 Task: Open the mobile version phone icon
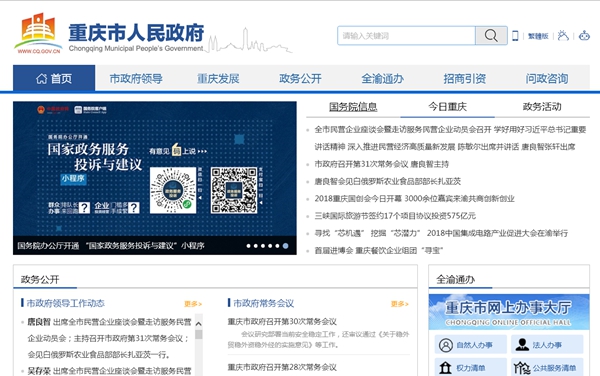515,36
